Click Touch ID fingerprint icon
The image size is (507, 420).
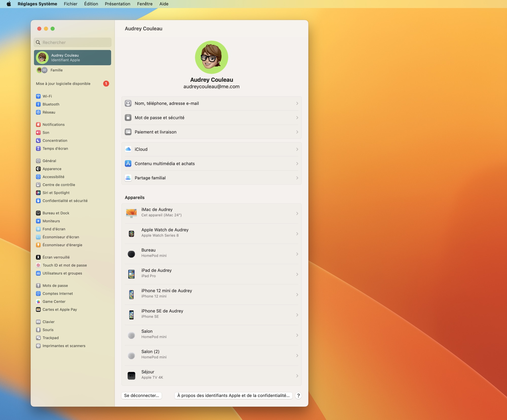38,265
